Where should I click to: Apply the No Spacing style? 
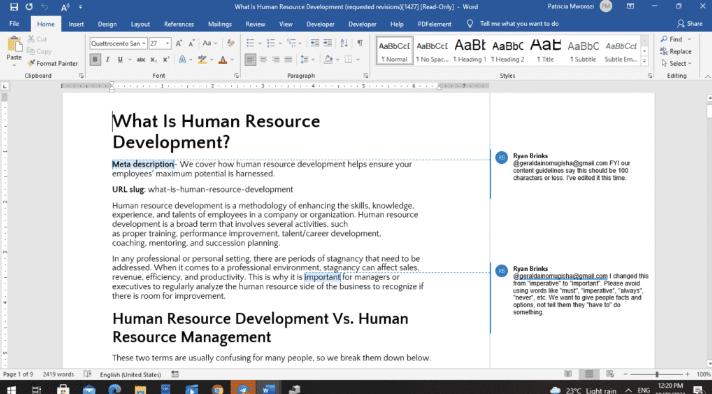[432, 50]
